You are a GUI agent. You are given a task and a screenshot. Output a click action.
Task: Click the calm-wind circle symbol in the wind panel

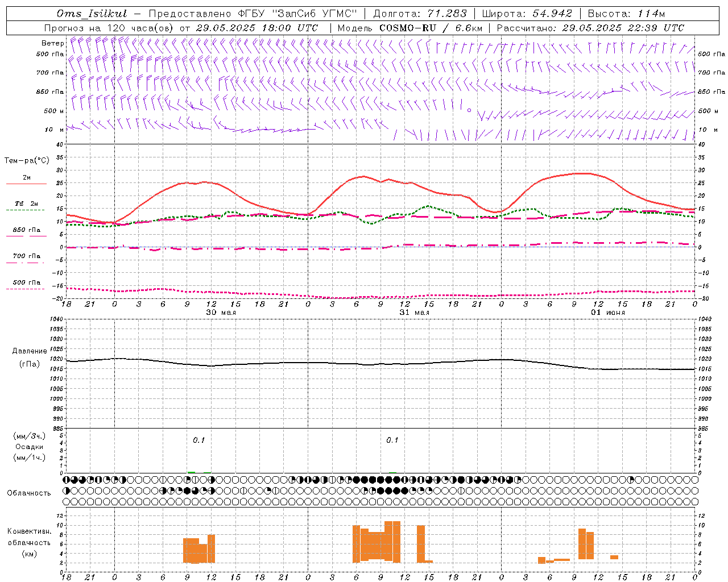(x=469, y=110)
